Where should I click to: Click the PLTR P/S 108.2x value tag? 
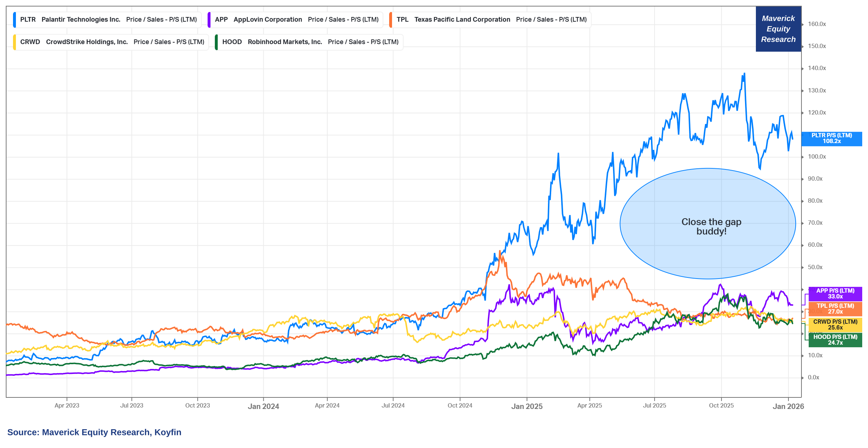[831, 138]
